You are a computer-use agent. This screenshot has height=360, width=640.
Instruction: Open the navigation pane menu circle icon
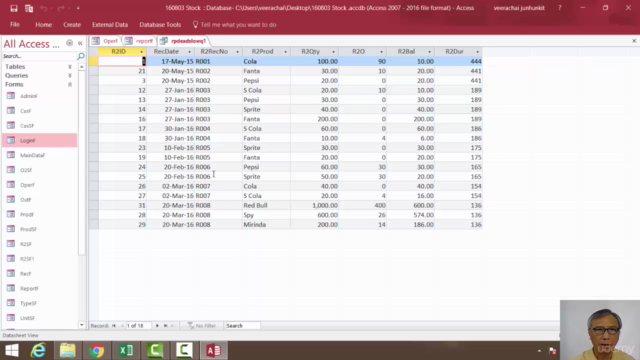[x=69, y=43]
